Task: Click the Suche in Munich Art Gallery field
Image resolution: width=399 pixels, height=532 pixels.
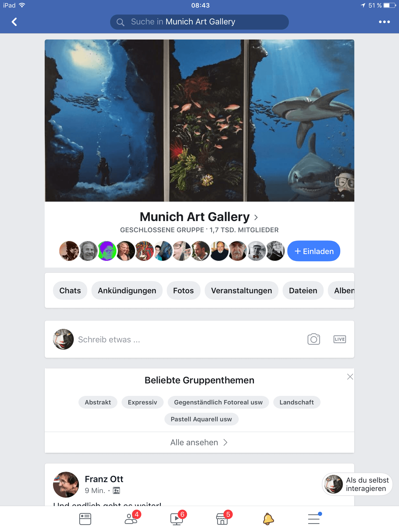Action: pyautogui.click(x=199, y=22)
